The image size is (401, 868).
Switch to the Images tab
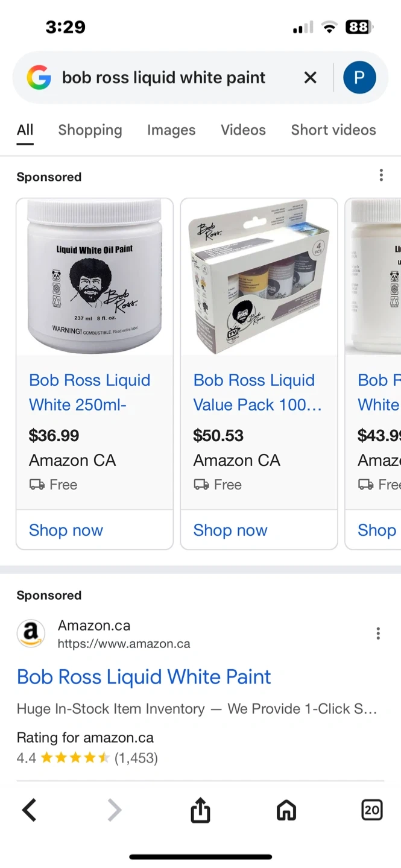pyautogui.click(x=171, y=130)
